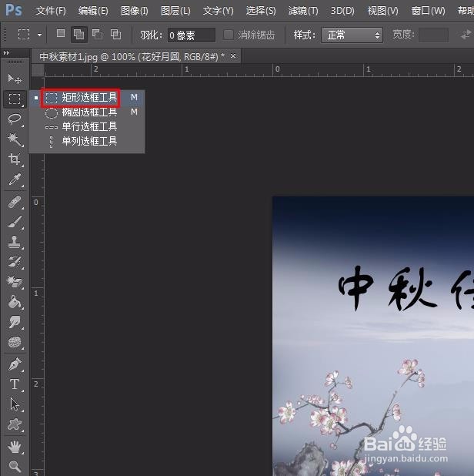474x476 pixels.
Task: Select the Clone Stamp tool
Action: 15,242
